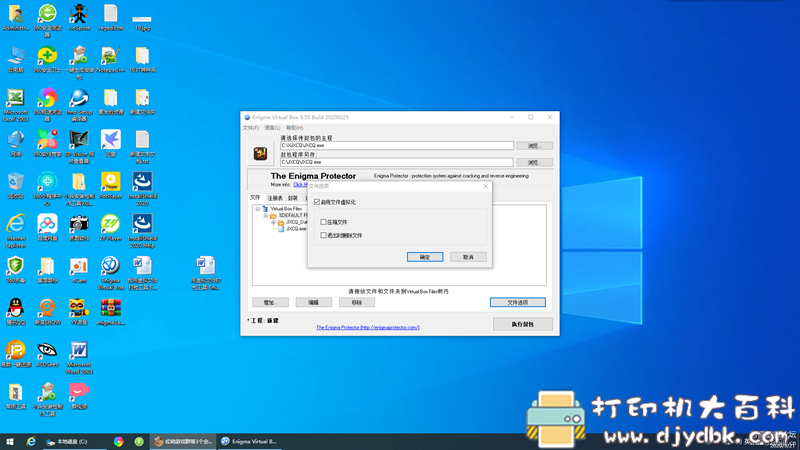Open the 帮助(H) menu in Enigma

(294, 128)
